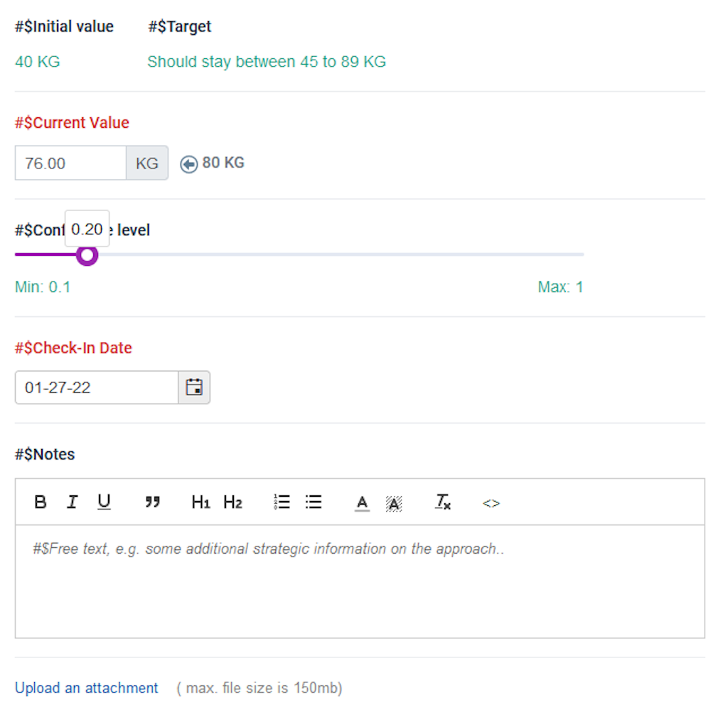Insert a blockquote in the Notes editor

(x=152, y=502)
